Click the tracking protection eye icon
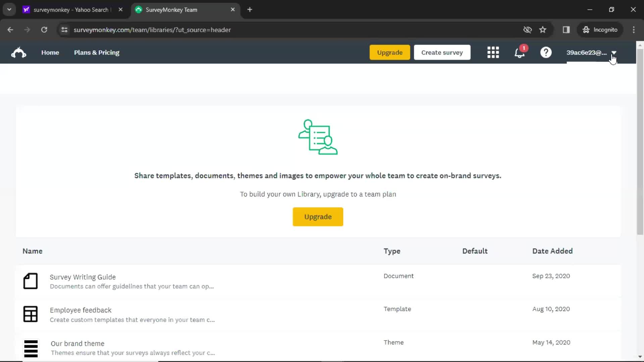The image size is (644, 362). coord(527,30)
